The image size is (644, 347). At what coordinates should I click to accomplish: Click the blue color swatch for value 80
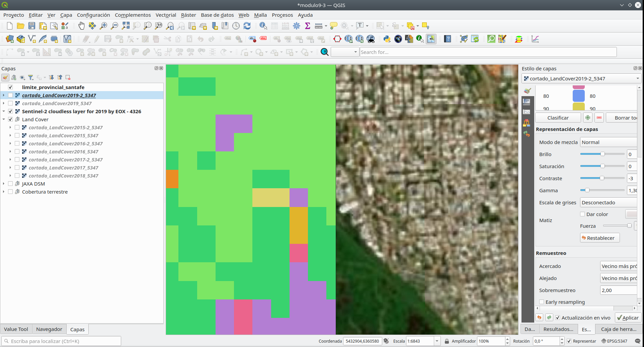[x=578, y=96]
